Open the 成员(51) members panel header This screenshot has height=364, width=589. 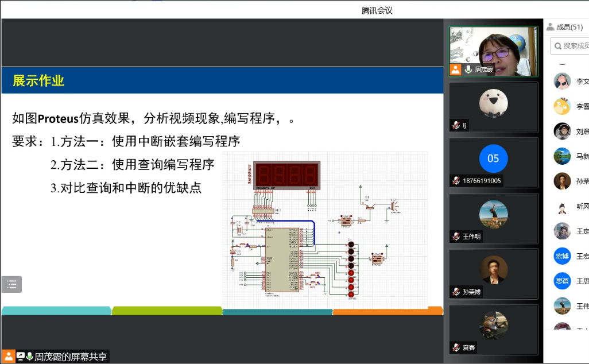569,26
